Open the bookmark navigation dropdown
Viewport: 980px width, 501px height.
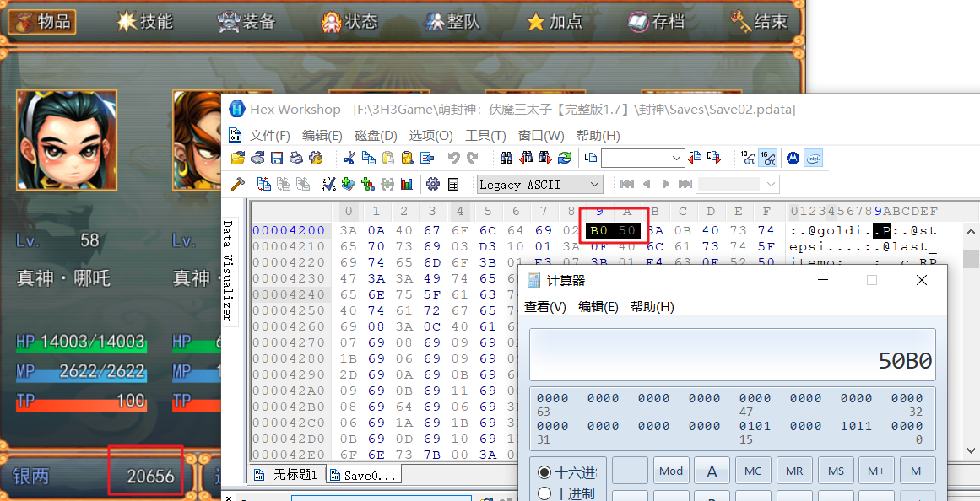click(771, 184)
